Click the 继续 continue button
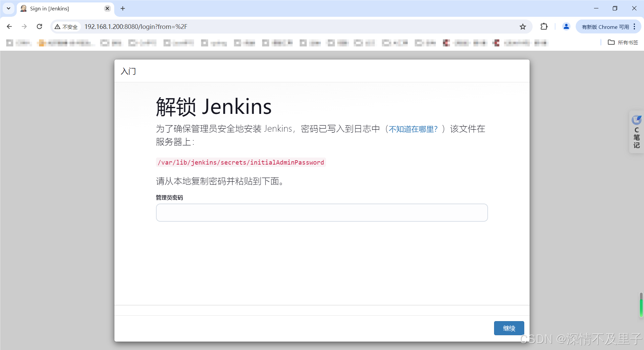 click(x=509, y=328)
